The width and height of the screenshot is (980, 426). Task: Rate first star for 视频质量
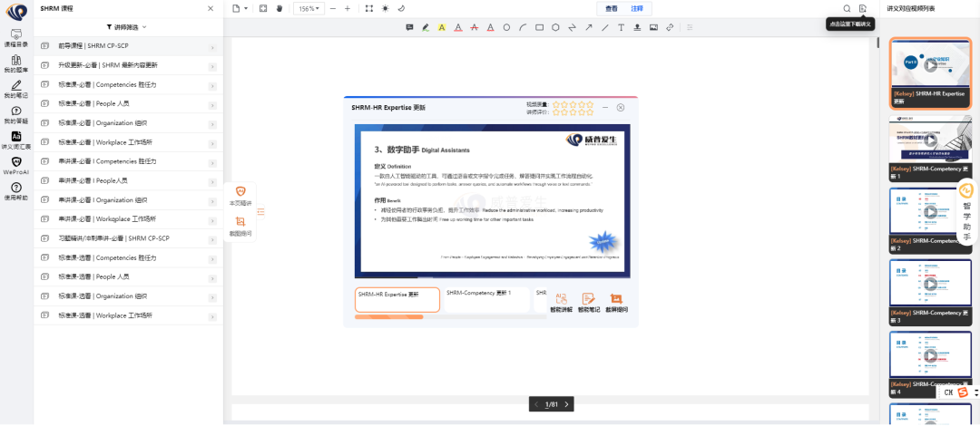[x=555, y=104]
